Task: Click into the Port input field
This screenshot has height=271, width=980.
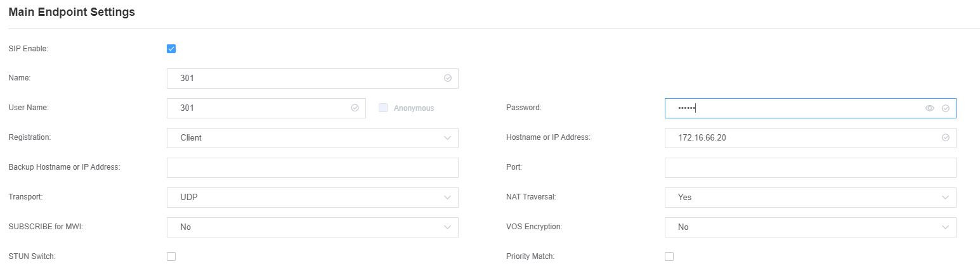Action: pyautogui.click(x=810, y=168)
